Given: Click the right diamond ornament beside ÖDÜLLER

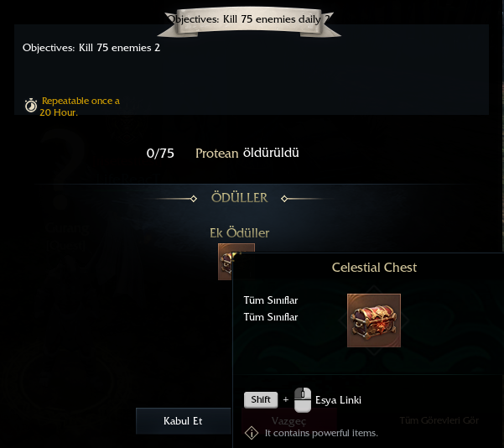Looking at the screenshot, I should click(x=284, y=199).
